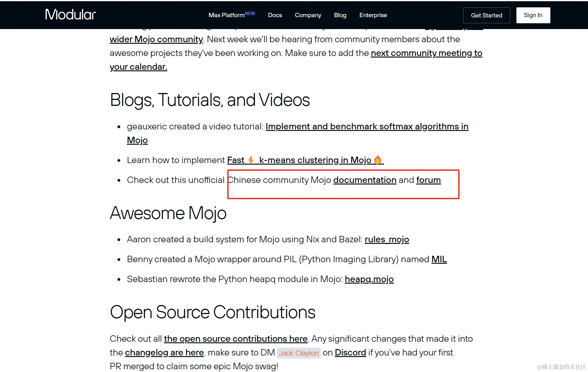Select Company in the navigation bar

coord(308,15)
